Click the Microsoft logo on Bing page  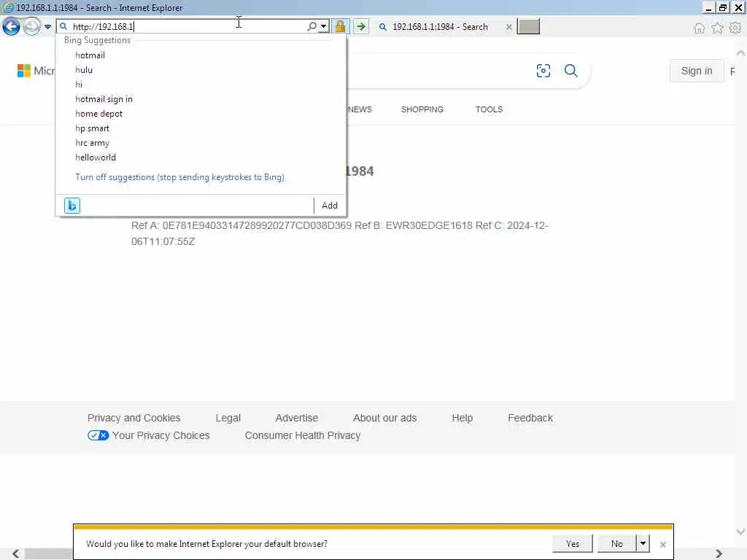pos(36,71)
